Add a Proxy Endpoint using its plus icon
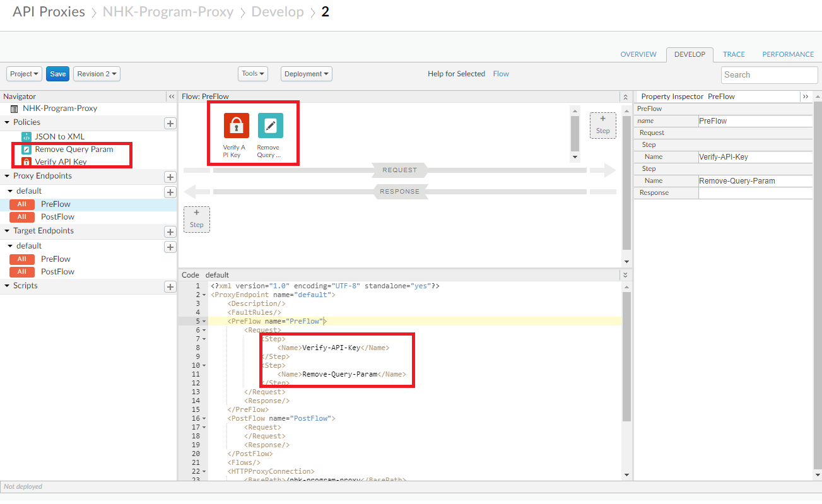This screenshot has height=504, width=822. [x=170, y=176]
